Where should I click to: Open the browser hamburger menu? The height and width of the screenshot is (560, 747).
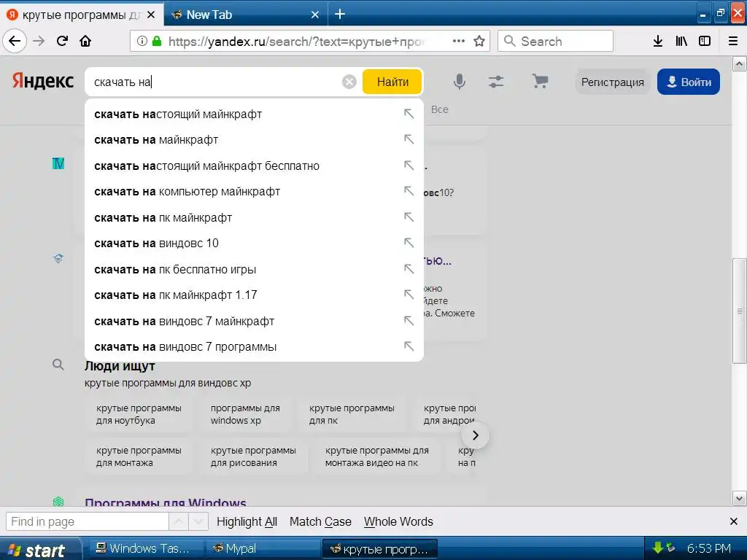(733, 41)
